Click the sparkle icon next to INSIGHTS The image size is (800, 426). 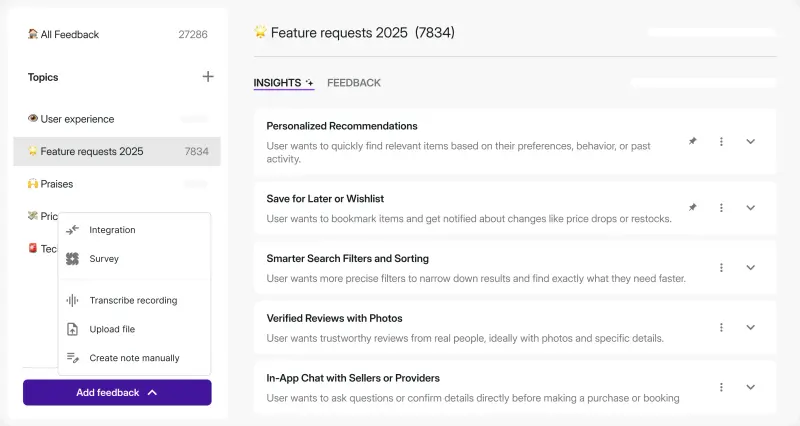tap(309, 83)
